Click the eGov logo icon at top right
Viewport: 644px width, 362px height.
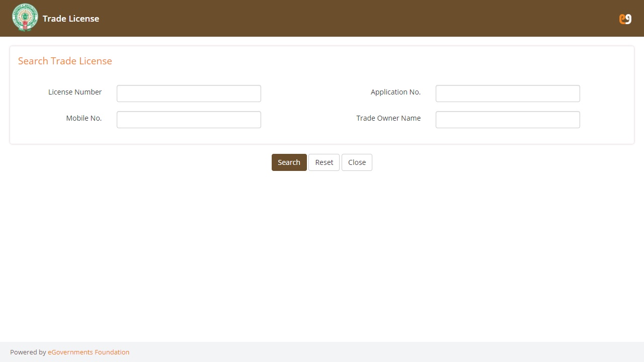pyautogui.click(x=625, y=19)
